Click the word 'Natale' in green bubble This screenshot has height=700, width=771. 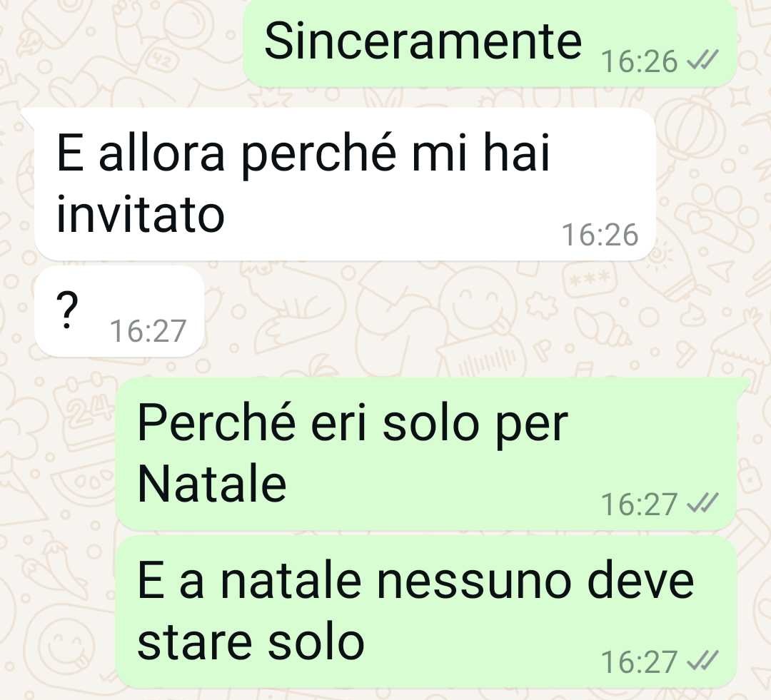pyautogui.click(x=212, y=485)
